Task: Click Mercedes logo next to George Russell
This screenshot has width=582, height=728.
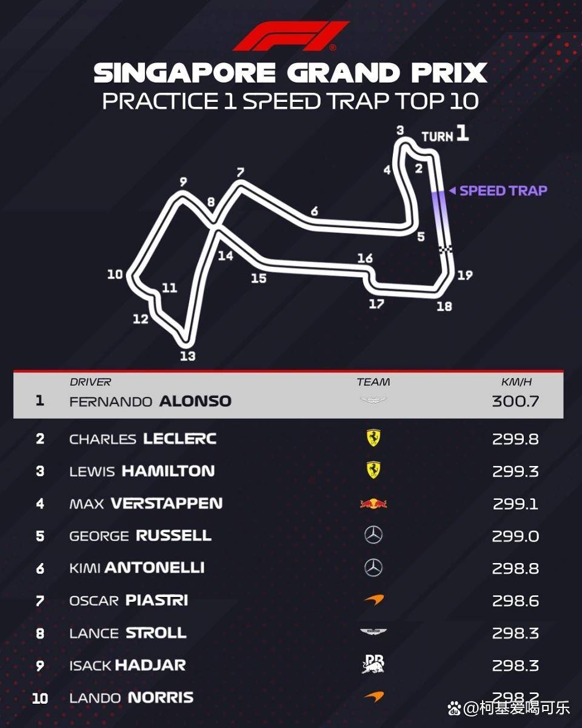Action: tap(373, 535)
